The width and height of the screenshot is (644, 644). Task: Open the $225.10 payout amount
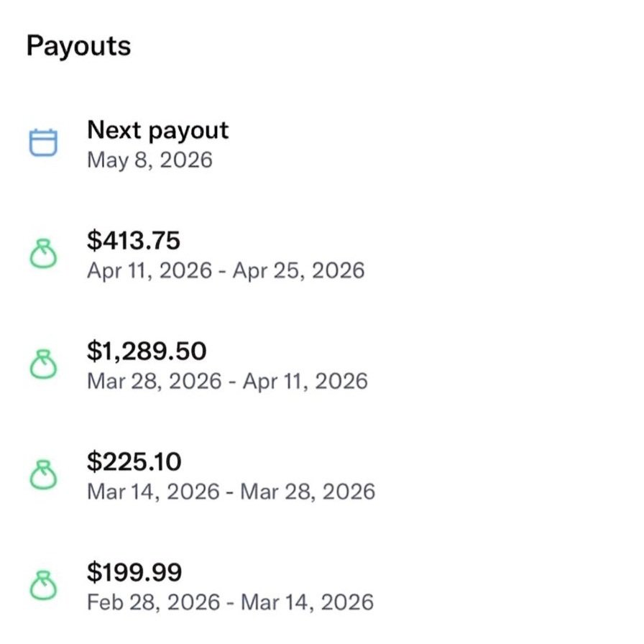click(134, 461)
